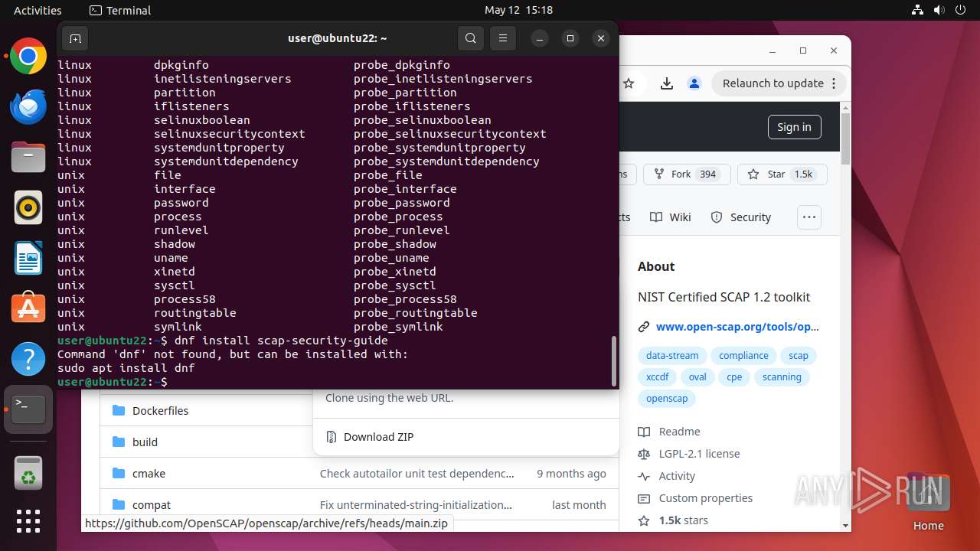980x551 pixels.
Task: Open the GitHub Security tab
Action: coord(741,217)
